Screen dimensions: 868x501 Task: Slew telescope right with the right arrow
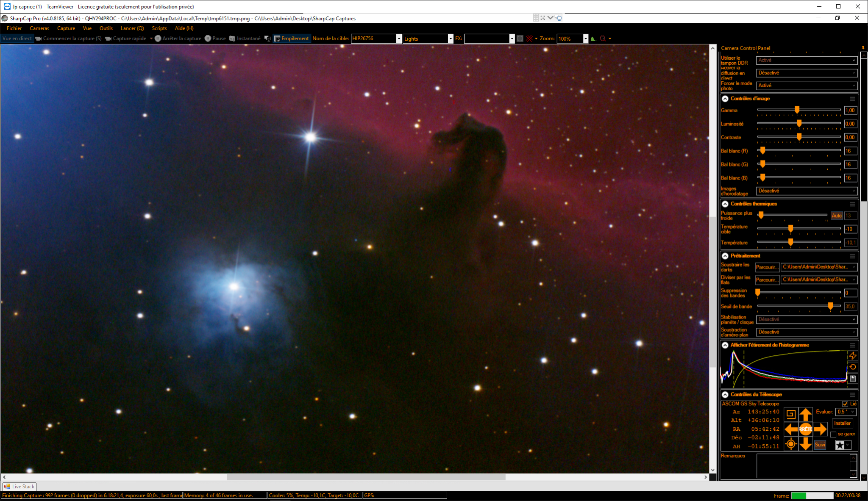pos(821,429)
